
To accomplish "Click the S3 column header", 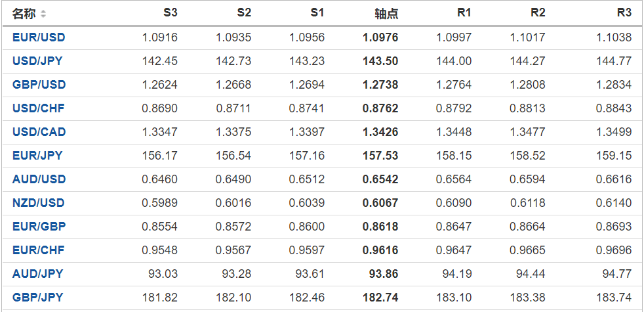I will [x=170, y=13].
